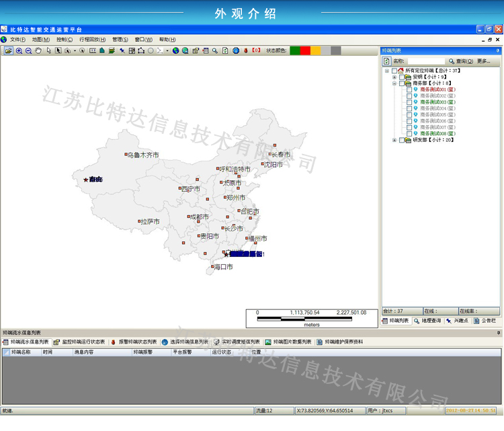Click the green status color swatch
The width and height of the screenshot is (504, 431).
pos(295,50)
